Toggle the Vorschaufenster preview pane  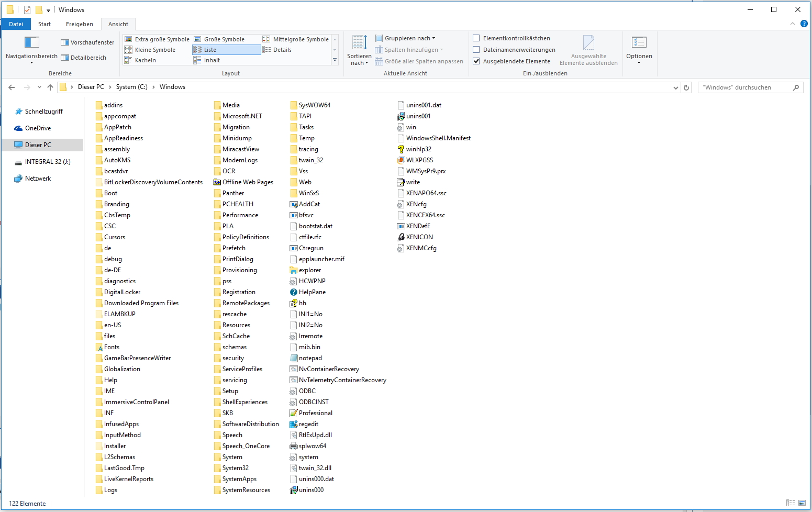click(87, 42)
